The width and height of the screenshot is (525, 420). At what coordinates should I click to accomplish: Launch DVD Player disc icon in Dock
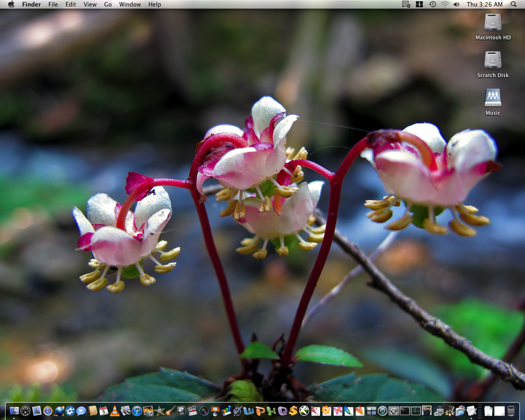click(x=181, y=411)
